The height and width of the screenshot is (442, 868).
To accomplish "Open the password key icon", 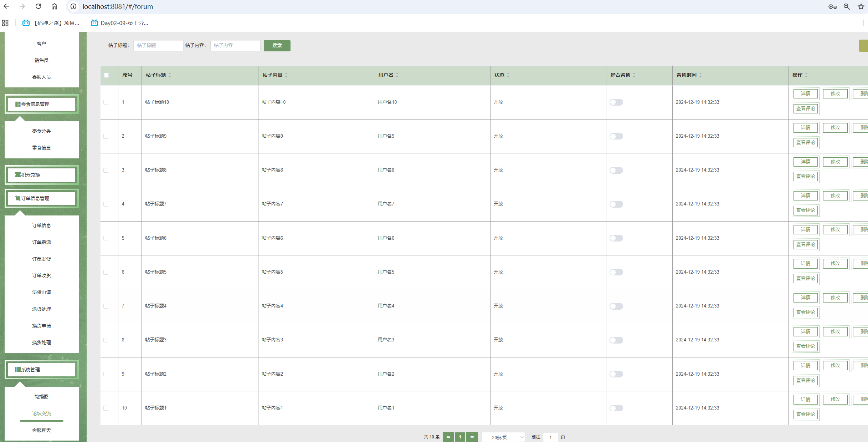I will pos(832,6).
